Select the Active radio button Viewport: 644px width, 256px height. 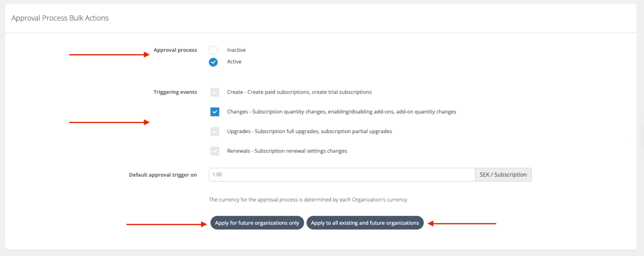(x=213, y=62)
